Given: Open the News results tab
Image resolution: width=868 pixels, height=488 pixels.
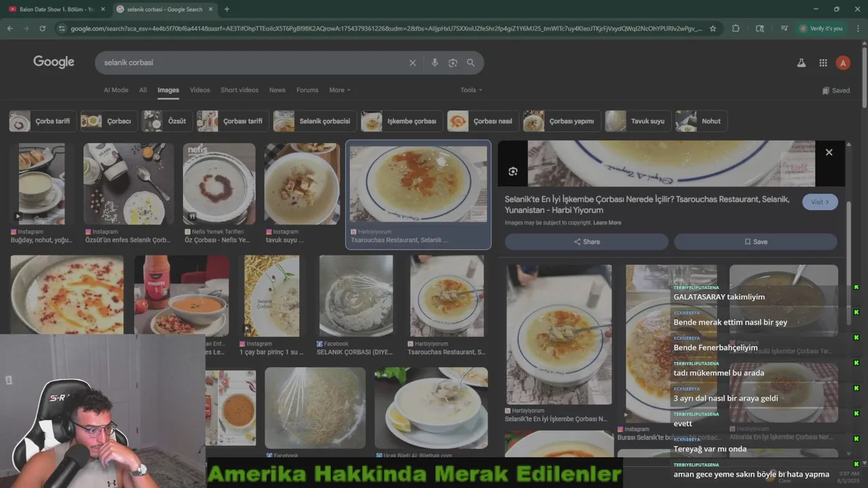Looking at the screenshot, I should [x=277, y=90].
